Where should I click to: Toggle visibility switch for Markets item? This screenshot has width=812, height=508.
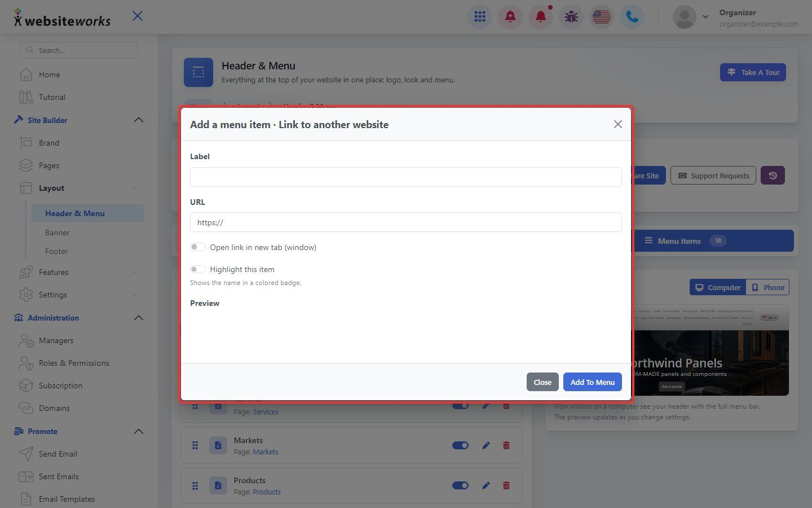pos(461,445)
